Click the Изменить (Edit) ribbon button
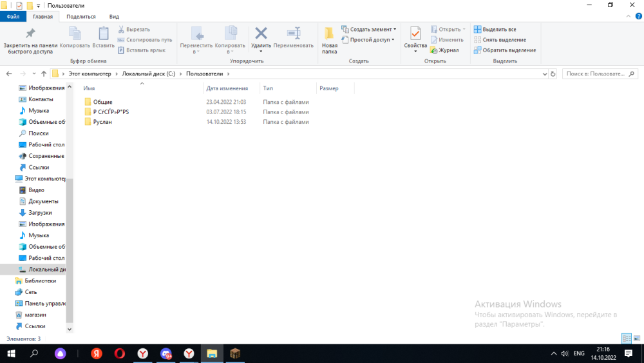 pos(447,40)
